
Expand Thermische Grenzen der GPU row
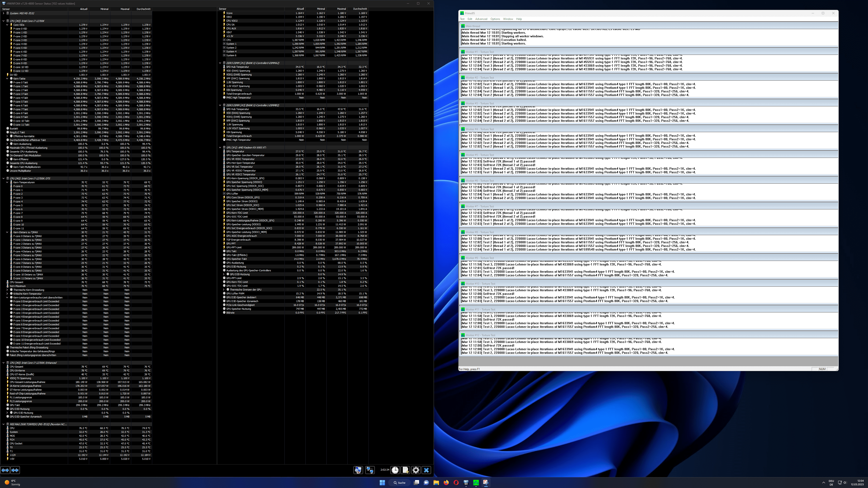[224, 290]
